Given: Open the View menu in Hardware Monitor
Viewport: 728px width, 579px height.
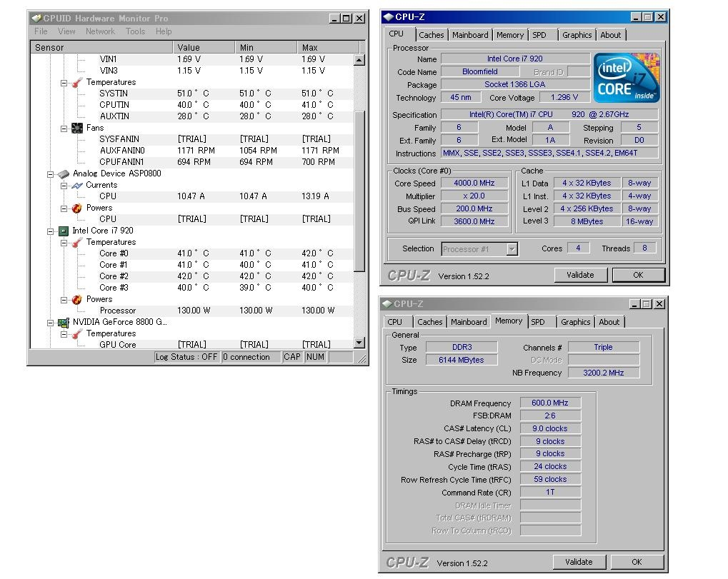Looking at the screenshot, I should (66, 31).
